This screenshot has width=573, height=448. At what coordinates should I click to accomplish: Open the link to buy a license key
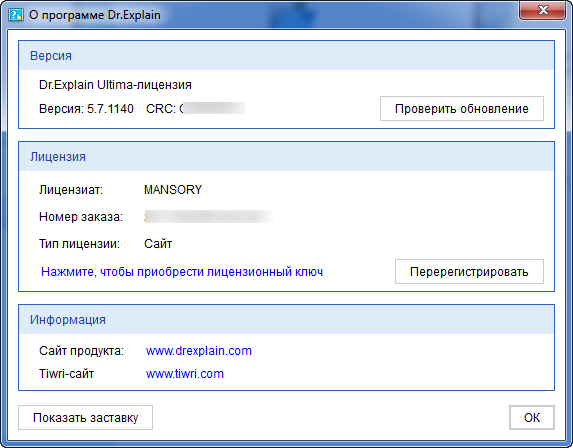pos(182,272)
